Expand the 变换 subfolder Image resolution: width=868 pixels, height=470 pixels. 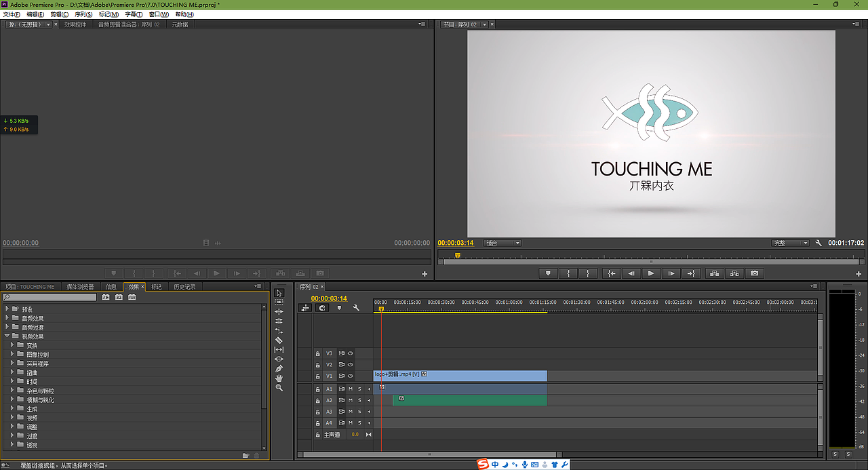tap(12, 345)
